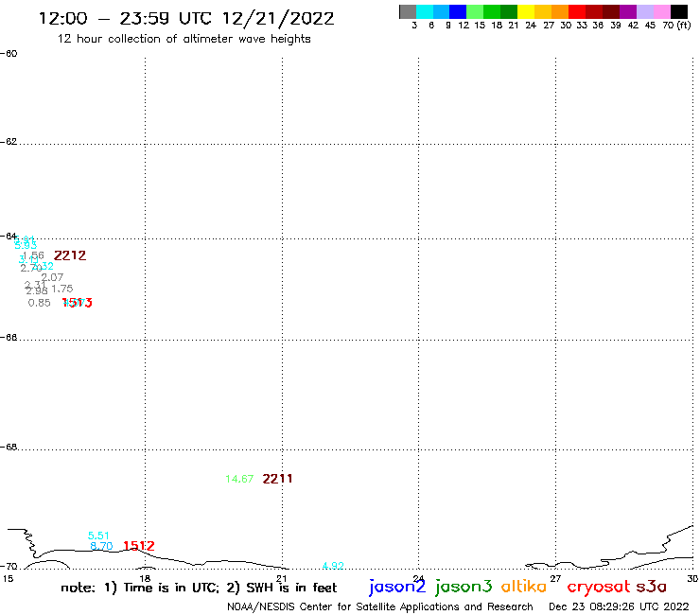Click the dark red '2211' time label

tap(278, 479)
